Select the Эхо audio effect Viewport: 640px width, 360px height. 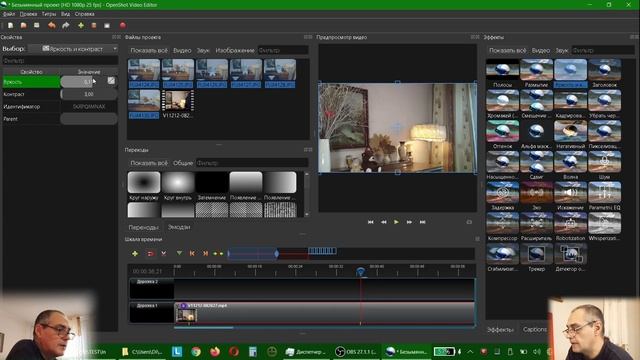[536, 196]
